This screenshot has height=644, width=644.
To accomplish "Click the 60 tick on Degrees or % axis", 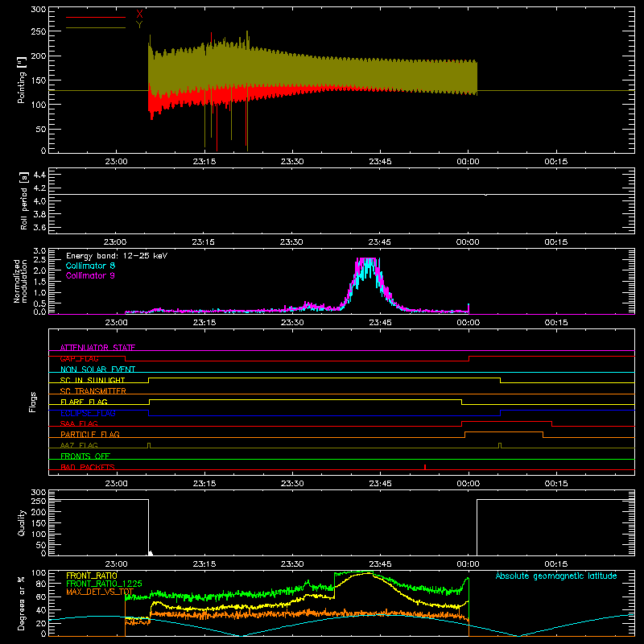I will tap(42, 597).
